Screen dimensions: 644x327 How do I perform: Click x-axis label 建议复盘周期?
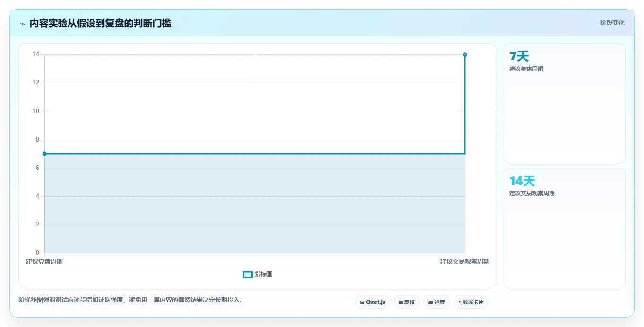point(44,261)
